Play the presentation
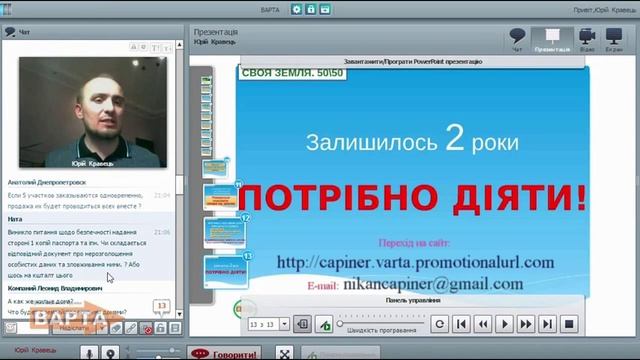Viewport: 640px width, 360px height. tap(504, 324)
